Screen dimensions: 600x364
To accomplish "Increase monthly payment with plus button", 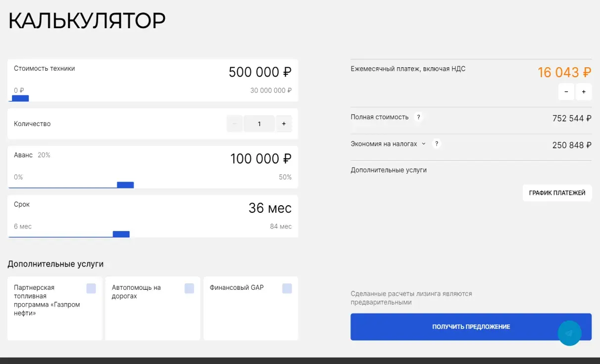I will 584,91.
